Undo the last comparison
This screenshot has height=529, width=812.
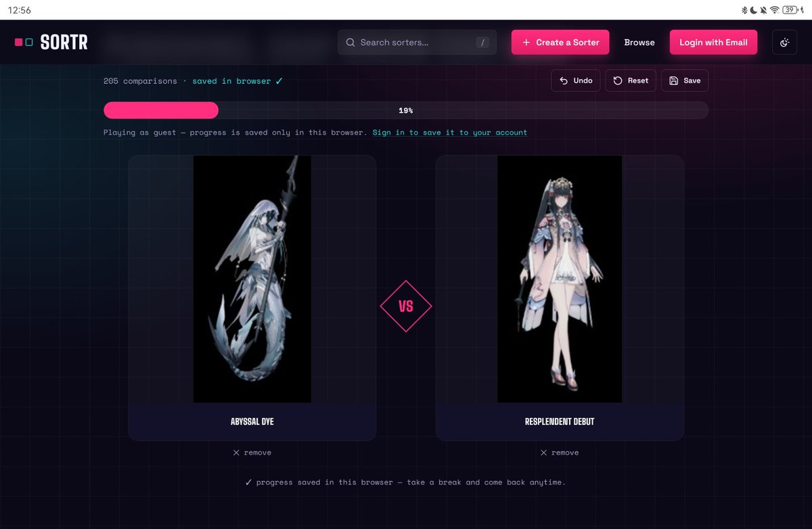coord(576,80)
